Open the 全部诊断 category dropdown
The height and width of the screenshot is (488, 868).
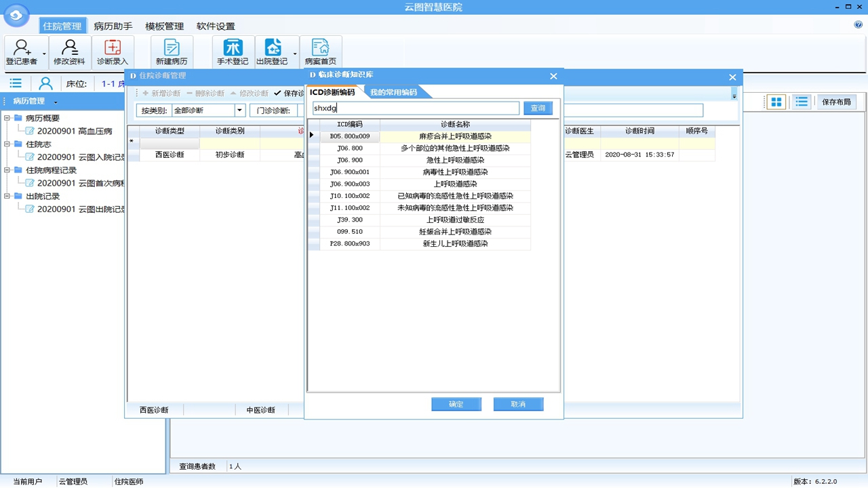coord(239,109)
